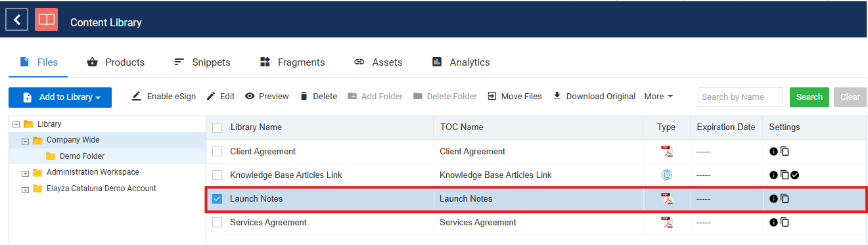Click Download Original in the toolbar
Viewport: 868px width, 245px height.
594,97
